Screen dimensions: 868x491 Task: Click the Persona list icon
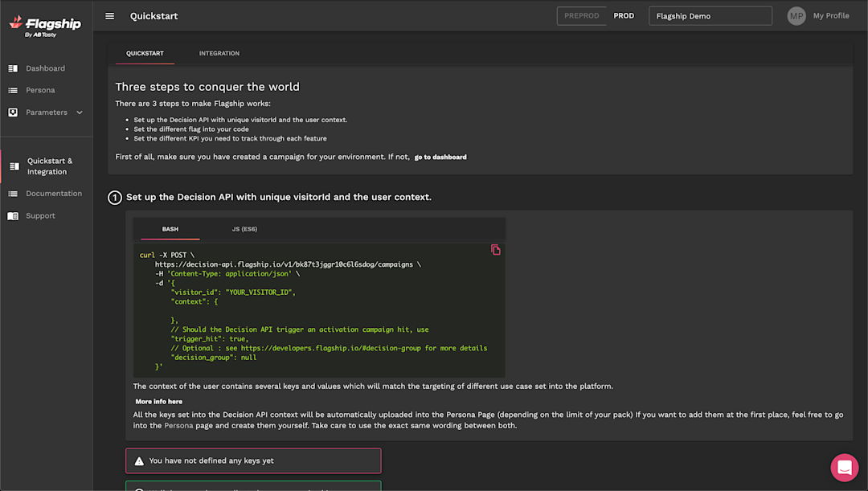tap(13, 90)
